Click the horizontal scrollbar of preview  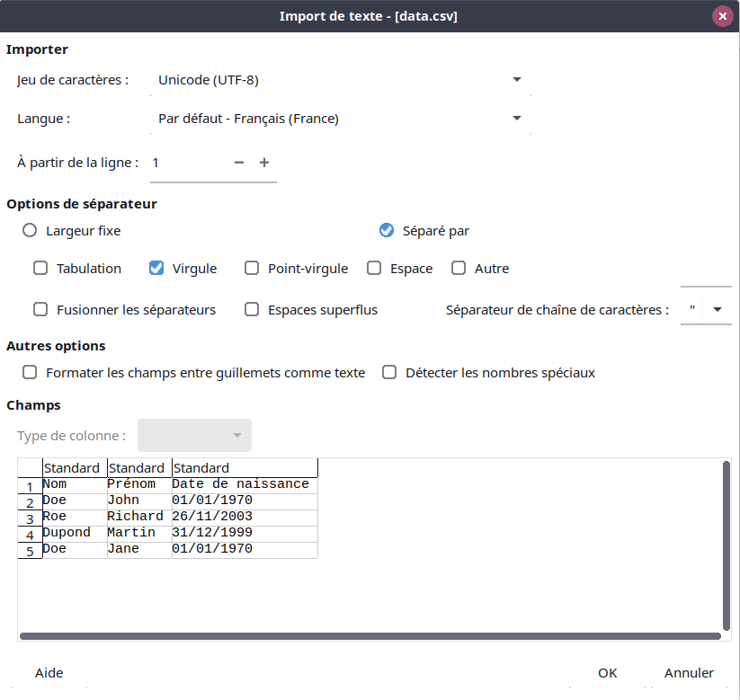[x=370, y=636]
